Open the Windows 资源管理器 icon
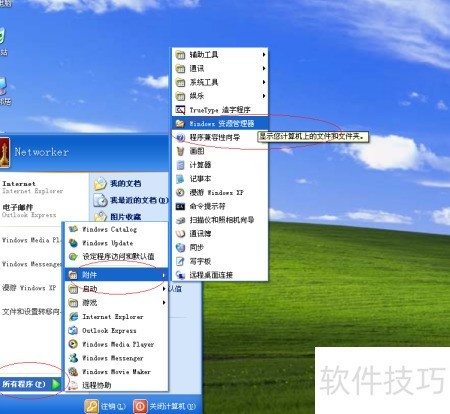 (180, 124)
